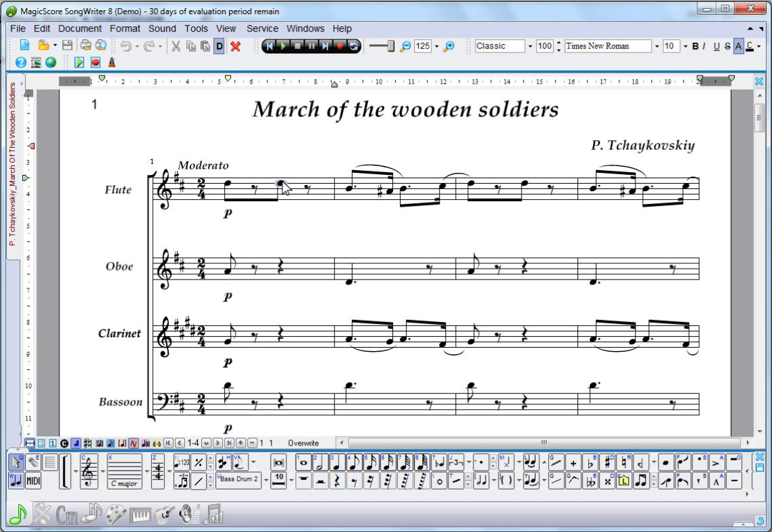Screen dimensions: 772x532
Task: Expand the font color dropdown arrow
Action: (758, 47)
